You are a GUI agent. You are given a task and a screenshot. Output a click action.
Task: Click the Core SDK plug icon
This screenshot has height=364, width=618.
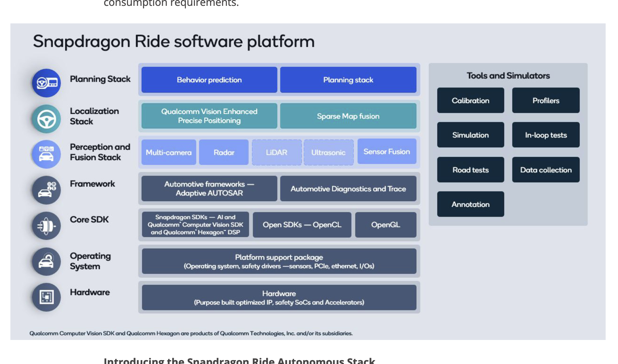pos(46,226)
